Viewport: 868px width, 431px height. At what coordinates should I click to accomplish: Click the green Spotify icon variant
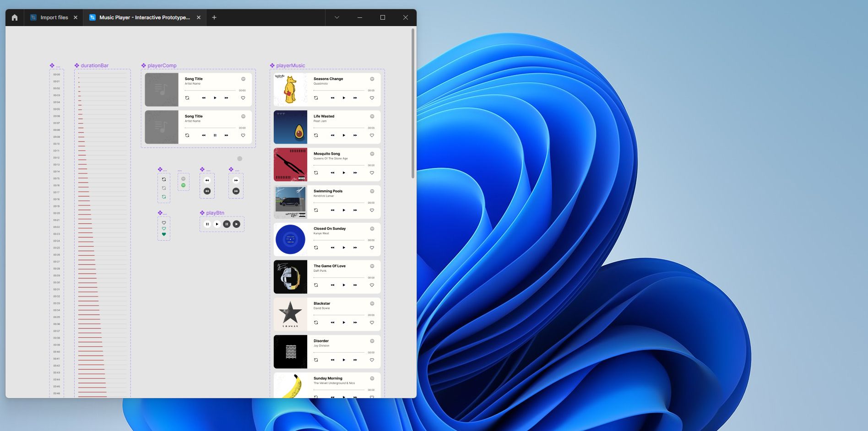pyautogui.click(x=184, y=185)
